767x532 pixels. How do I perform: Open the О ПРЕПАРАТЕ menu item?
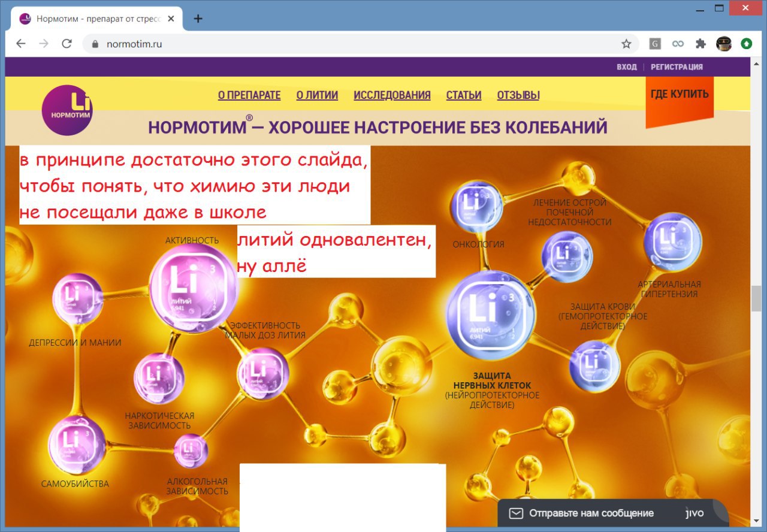pyautogui.click(x=249, y=95)
